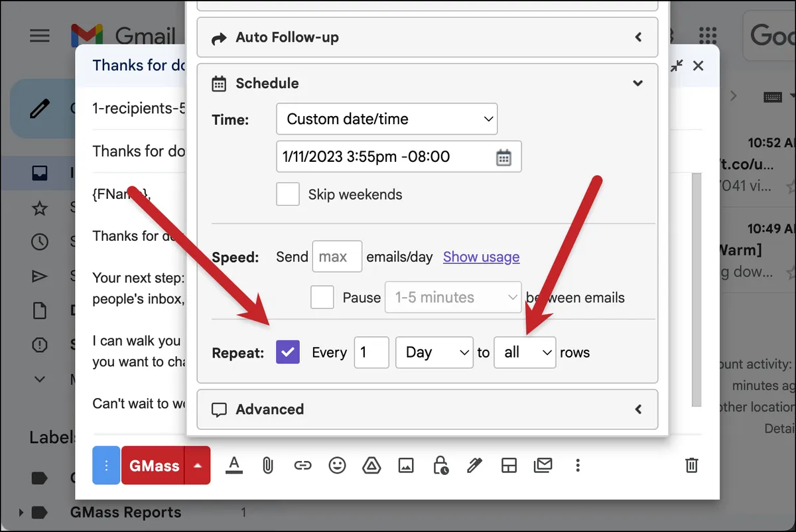Expand the Auto Follow-up section
796x532 pixels.
tap(428, 37)
